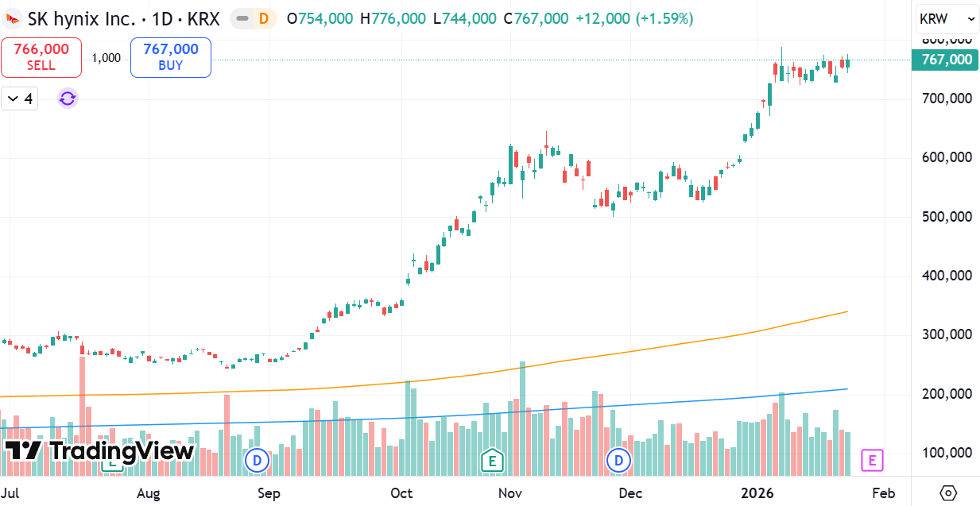The image size is (980, 506).
Task: Open the SK hynix Inc. symbol title
Action: click(123, 18)
